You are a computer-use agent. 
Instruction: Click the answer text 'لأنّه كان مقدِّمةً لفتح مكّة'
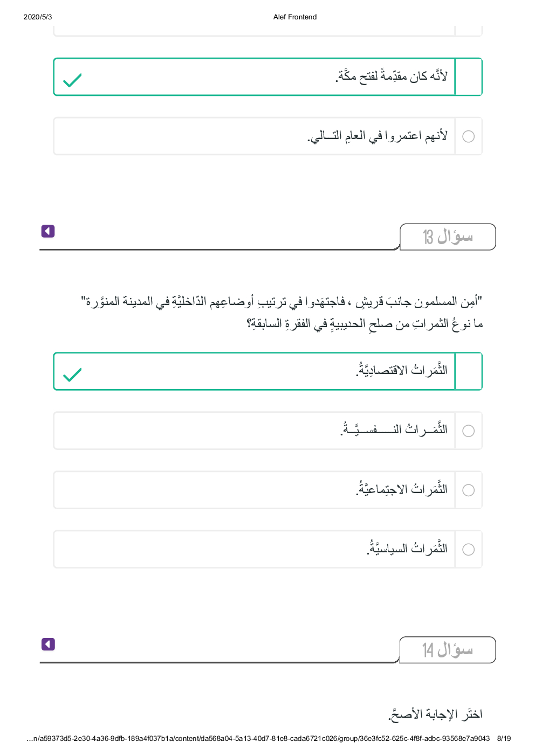tap(392, 77)
